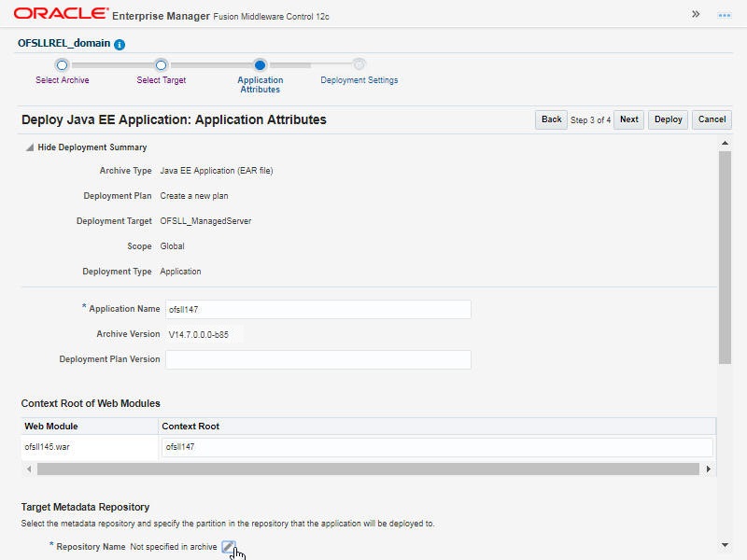This screenshot has width=747, height=560.
Task: Click the 'Step 3 of 4' indicator
Action: 590,120
